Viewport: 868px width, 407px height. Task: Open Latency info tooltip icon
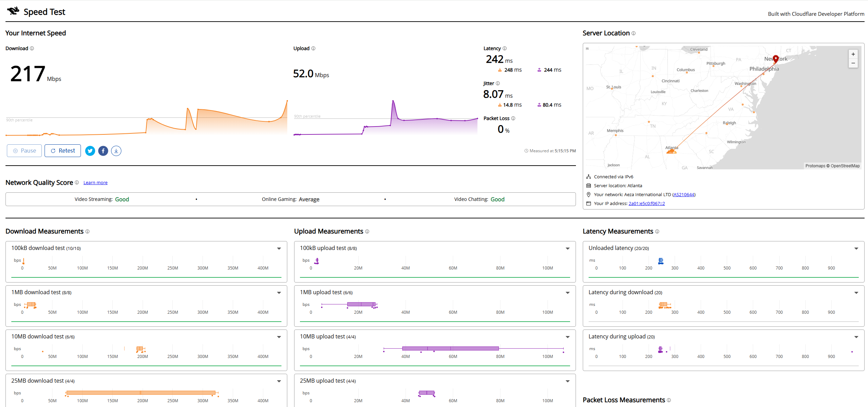point(505,48)
